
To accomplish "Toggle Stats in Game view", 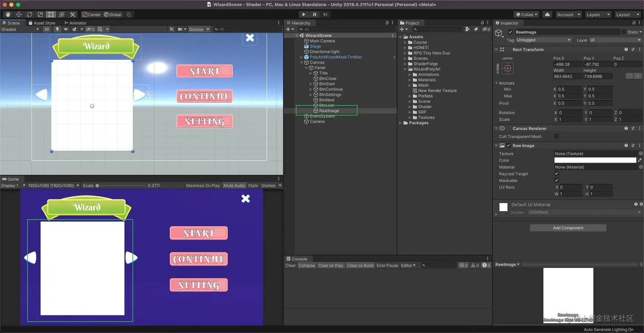I will click(253, 185).
